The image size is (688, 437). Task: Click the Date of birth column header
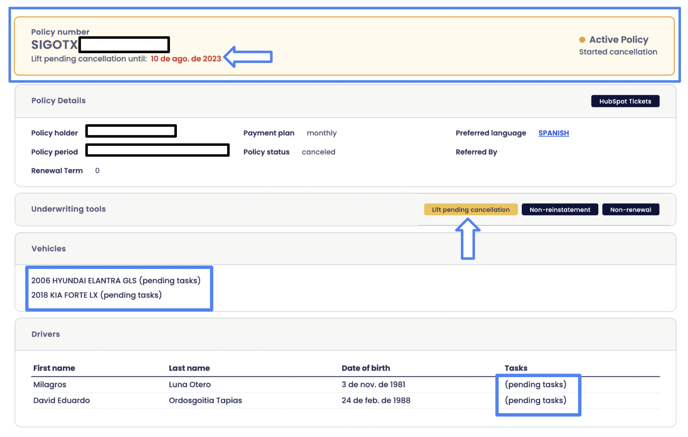371,368
